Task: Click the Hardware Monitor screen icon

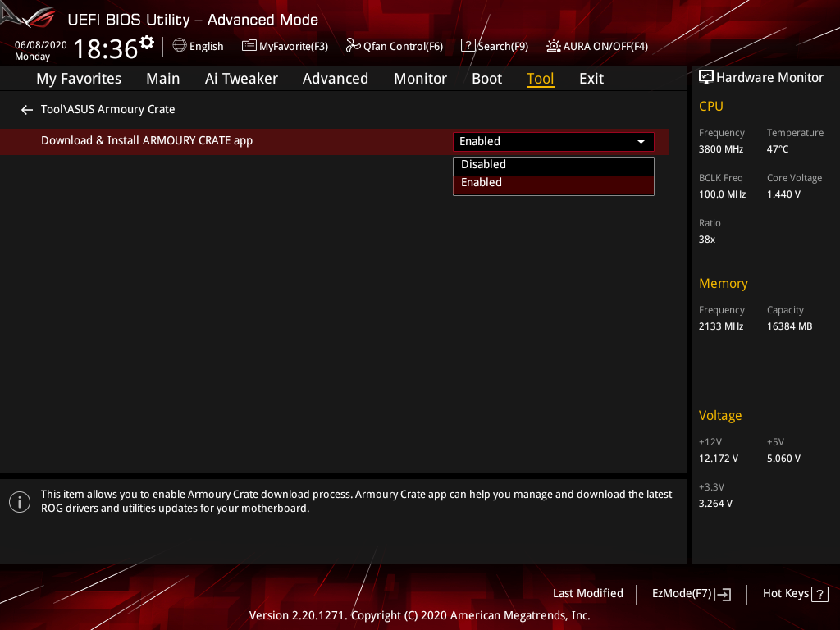Action: (706, 78)
